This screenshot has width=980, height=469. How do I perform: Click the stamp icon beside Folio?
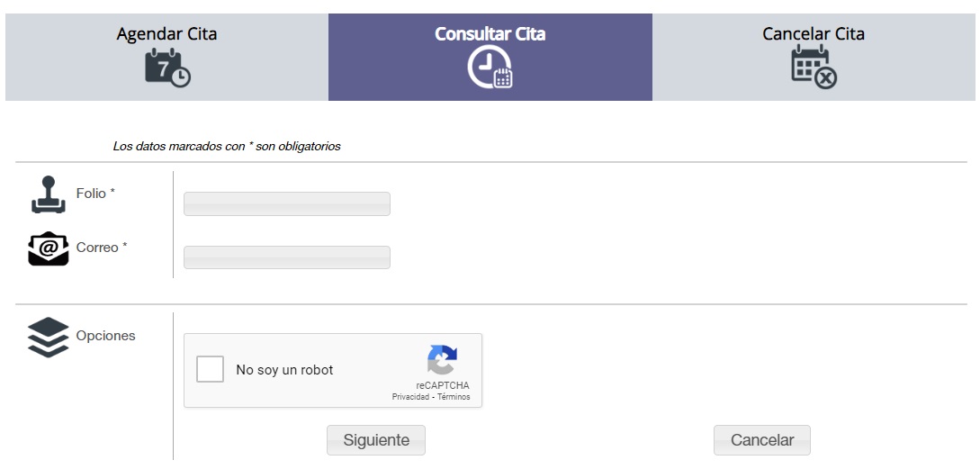[49, 194]
